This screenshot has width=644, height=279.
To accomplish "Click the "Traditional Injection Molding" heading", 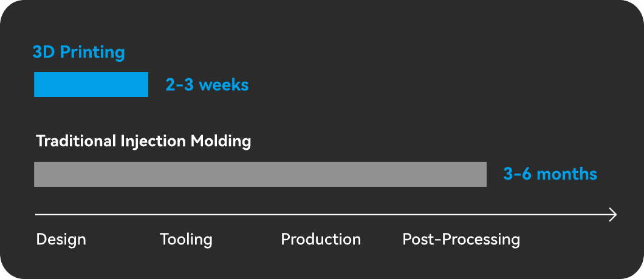I will (x=143, y=141).
